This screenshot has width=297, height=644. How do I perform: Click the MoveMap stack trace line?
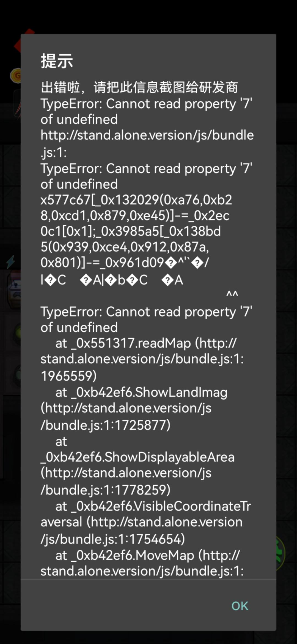click(x=142, y=563)
